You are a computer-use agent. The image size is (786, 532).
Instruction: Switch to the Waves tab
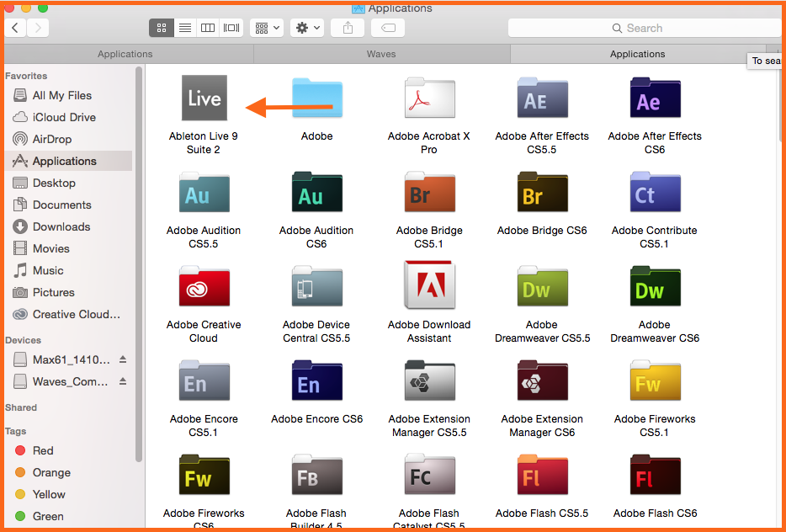(381, 53)
